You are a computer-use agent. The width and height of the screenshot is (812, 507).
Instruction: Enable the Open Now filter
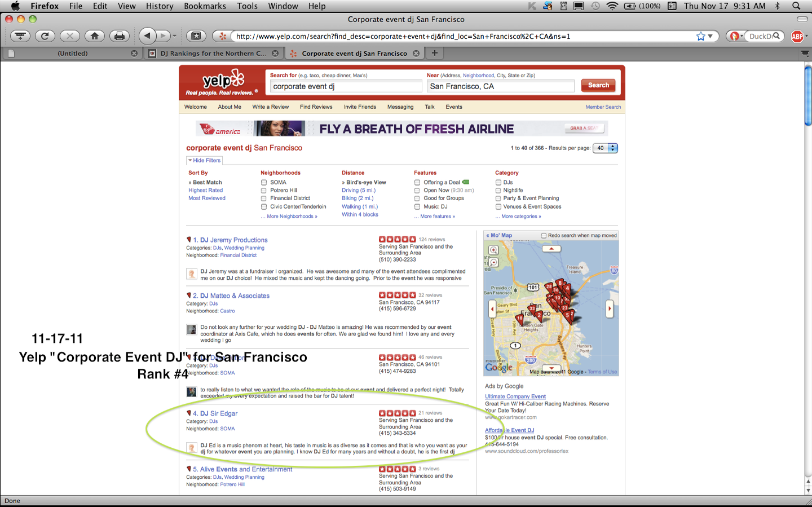417,190
